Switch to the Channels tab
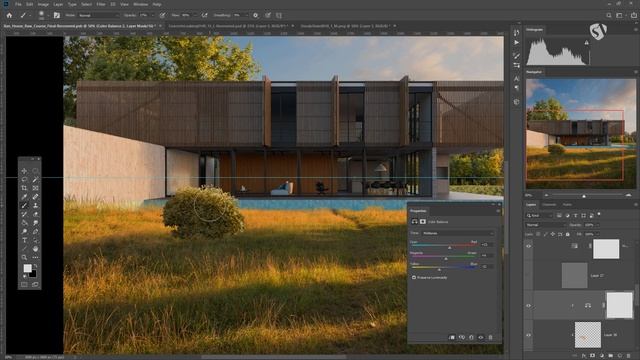Image resolution: width=640 pixels, height=360 pixels. click(549, 204)
